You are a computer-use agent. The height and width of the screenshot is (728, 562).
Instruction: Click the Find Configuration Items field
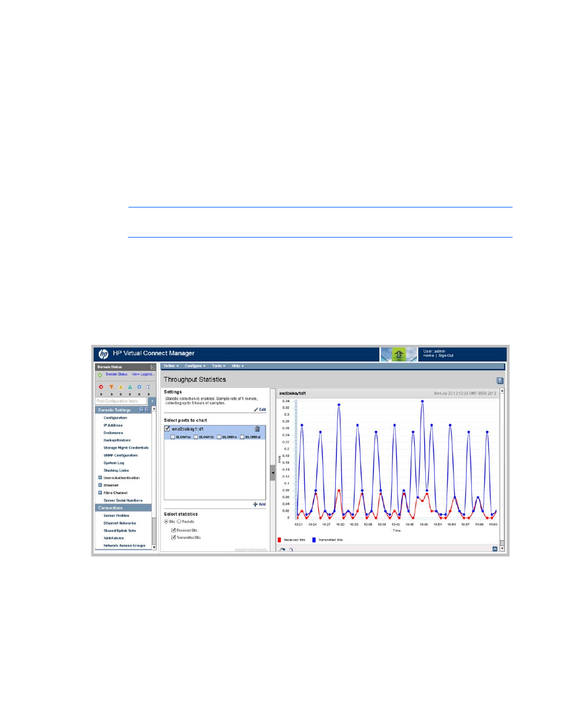point(121,401)
